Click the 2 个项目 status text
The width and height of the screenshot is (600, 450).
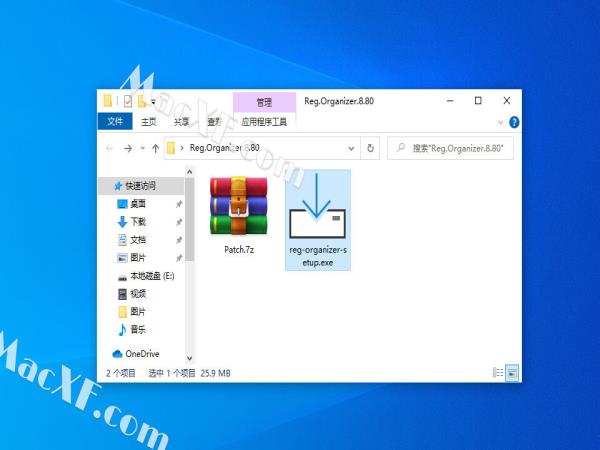(x=121, y=373)
